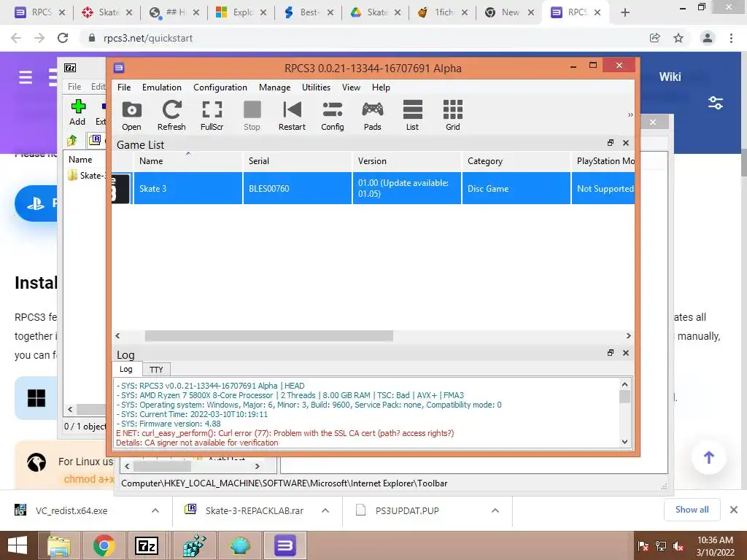This screenshot has height=560, width=747.
Task: Click the Skate 3 game icon thumbnail
Action: (121, 189)
